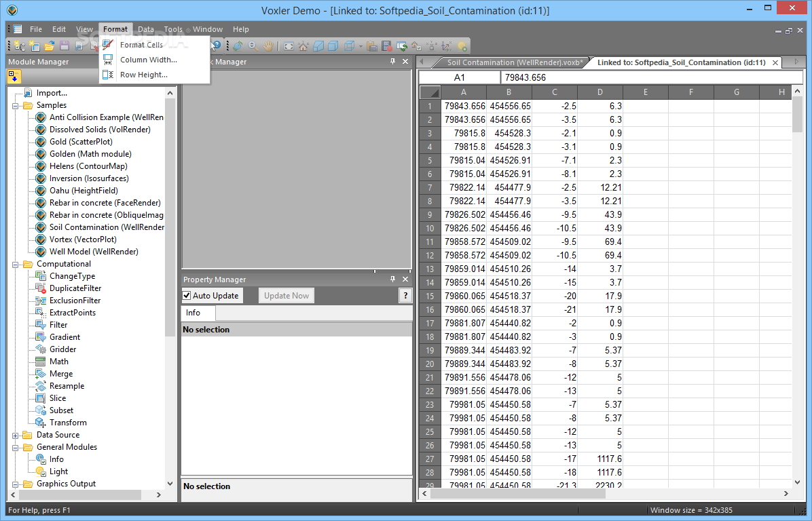
Task: Open the view dropdown arrow in toolbar
Action: 361,46
